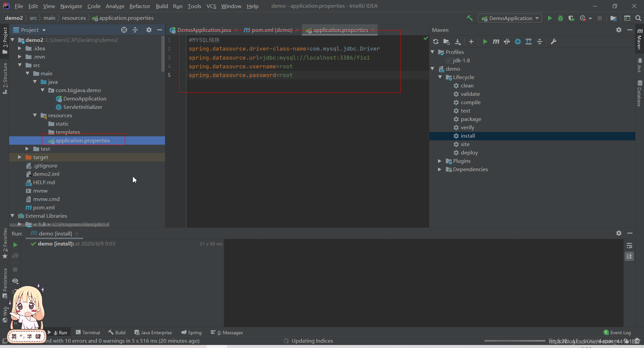Image resolution: width=644 pixels, height=348 pixels.
Task: Collapse all in Project panel
Action: tap(135, 30)
